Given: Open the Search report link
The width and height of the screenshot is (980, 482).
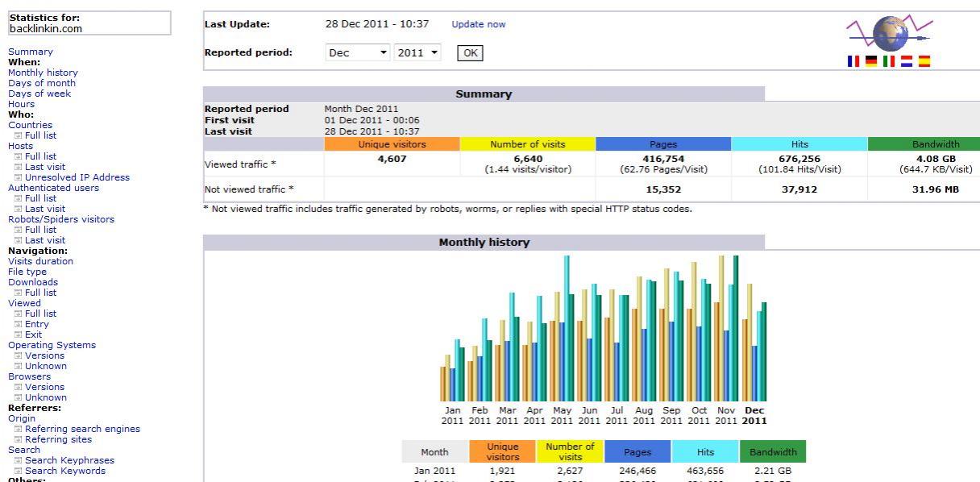Looking at the screenshot, I should [x=24, y=450].
